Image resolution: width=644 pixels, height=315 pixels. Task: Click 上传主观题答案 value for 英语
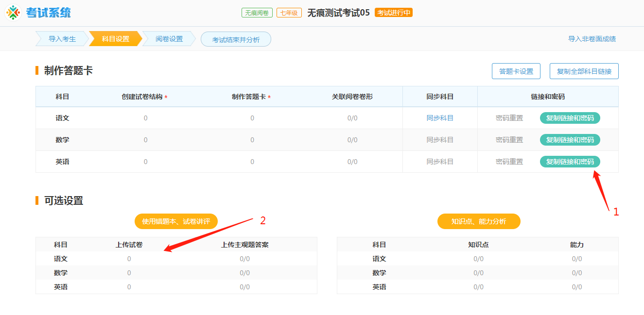point(245,287)
